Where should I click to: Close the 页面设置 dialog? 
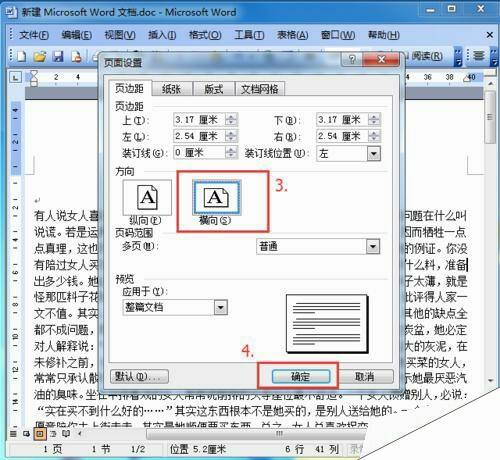click(381, 59)
